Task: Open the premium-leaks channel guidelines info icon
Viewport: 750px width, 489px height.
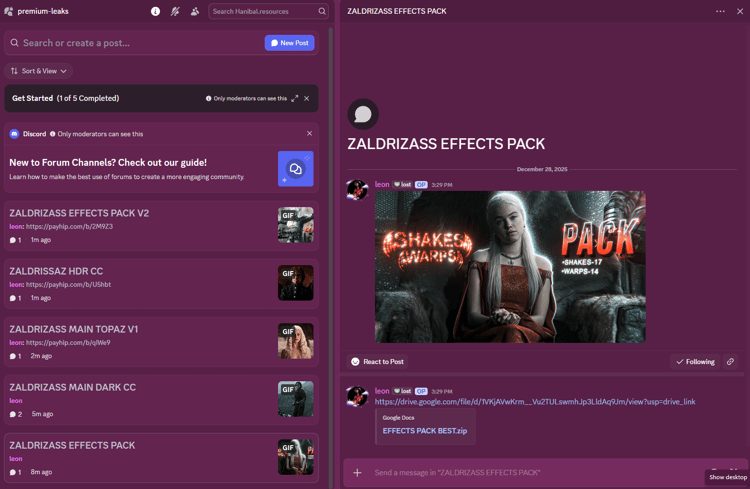Action: [155, 11]
